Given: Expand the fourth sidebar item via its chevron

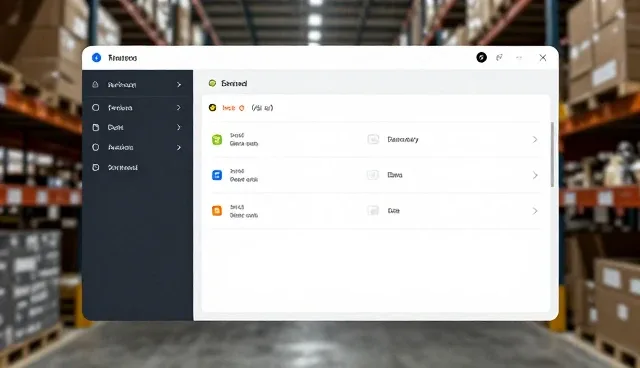Looking at the screenshot, I should click(179, 147).
